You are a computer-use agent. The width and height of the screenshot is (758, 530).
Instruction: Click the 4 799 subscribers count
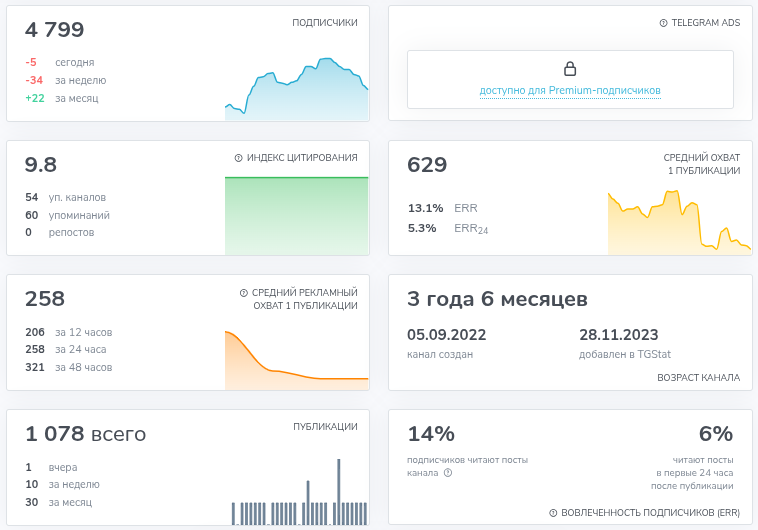[55, 30]
